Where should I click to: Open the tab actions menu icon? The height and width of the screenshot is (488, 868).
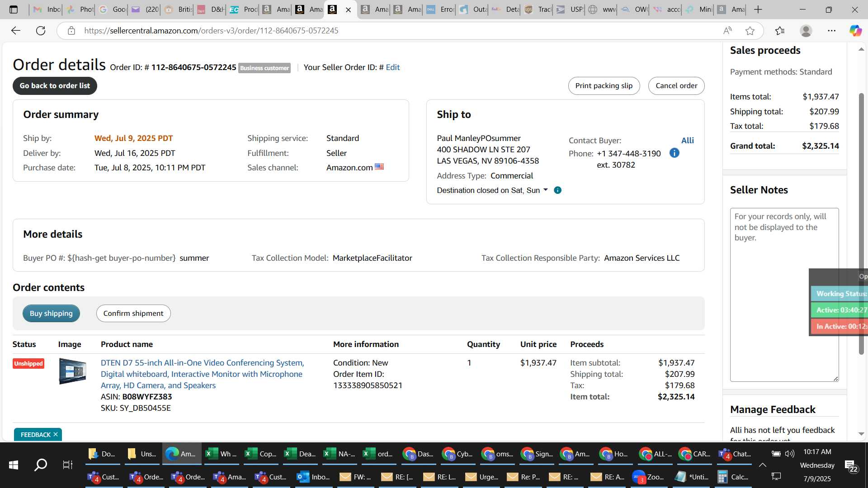[x=14, y=9]
